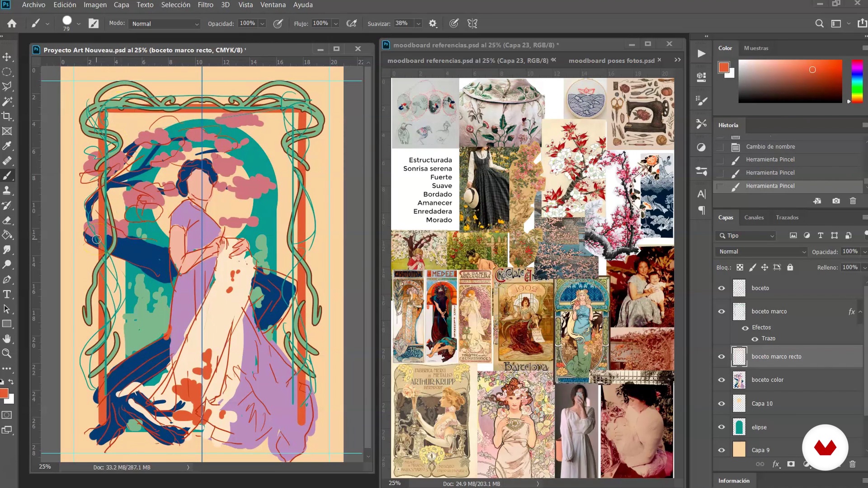The height and width of the screenshot is (488, 868).
Task: Open the Capa menu
Action: coord(121,5)
